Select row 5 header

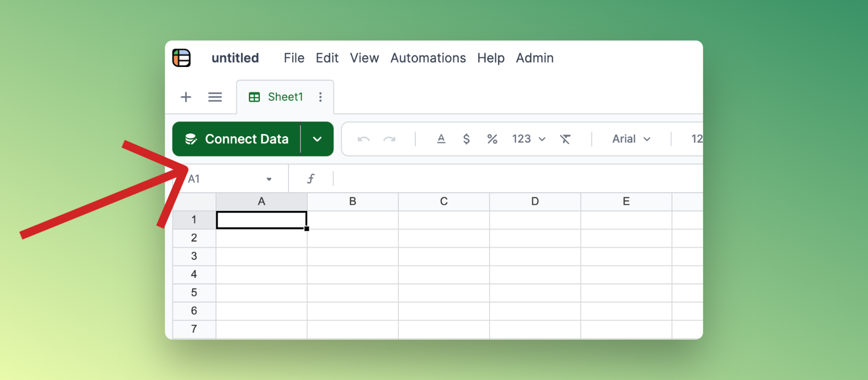[194, 293]
